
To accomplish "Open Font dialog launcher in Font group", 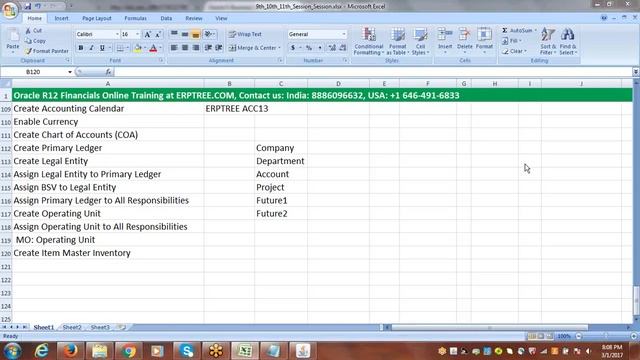I will coord(161,60).
